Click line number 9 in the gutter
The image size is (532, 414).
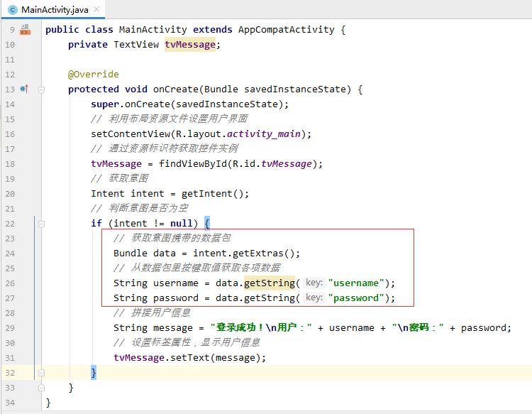coord(12,30)
